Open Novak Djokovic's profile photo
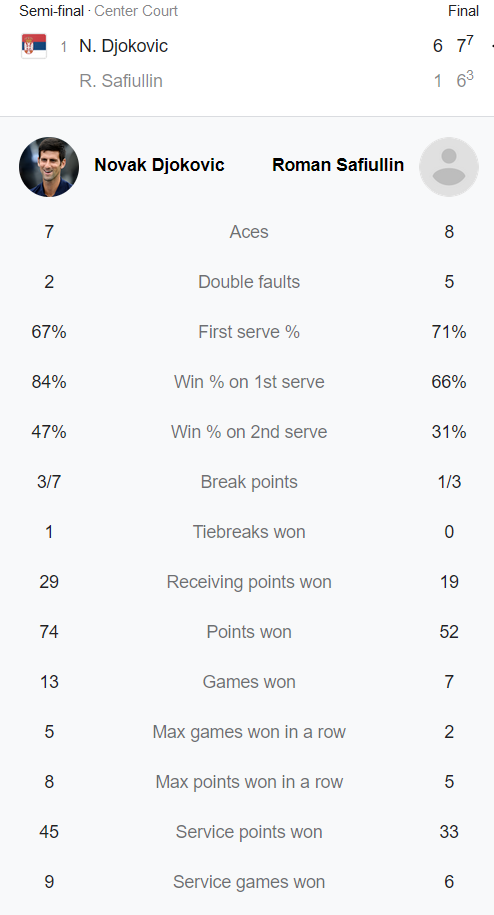This screenshot has width=494, height=915. pos(49,167)
